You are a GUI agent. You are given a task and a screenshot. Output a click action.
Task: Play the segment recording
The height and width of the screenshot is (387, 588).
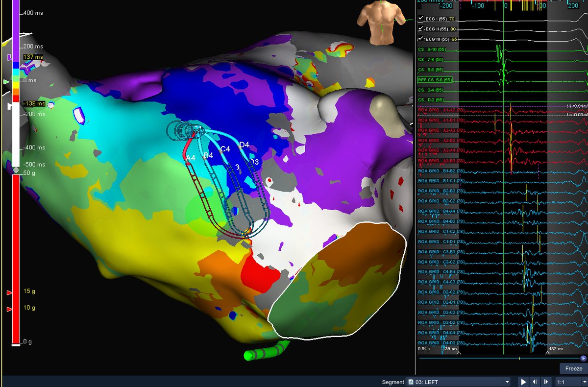point(523,381)
